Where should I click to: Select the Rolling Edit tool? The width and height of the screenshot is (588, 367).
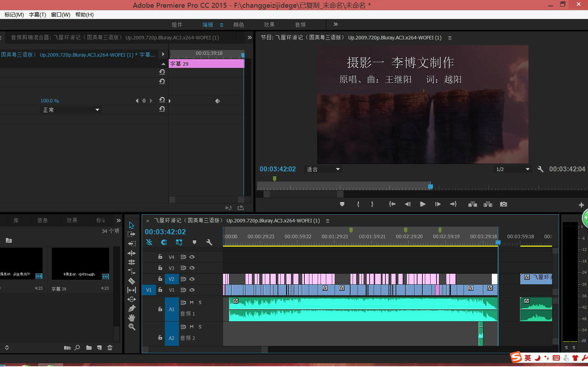[x=131, y=262]
